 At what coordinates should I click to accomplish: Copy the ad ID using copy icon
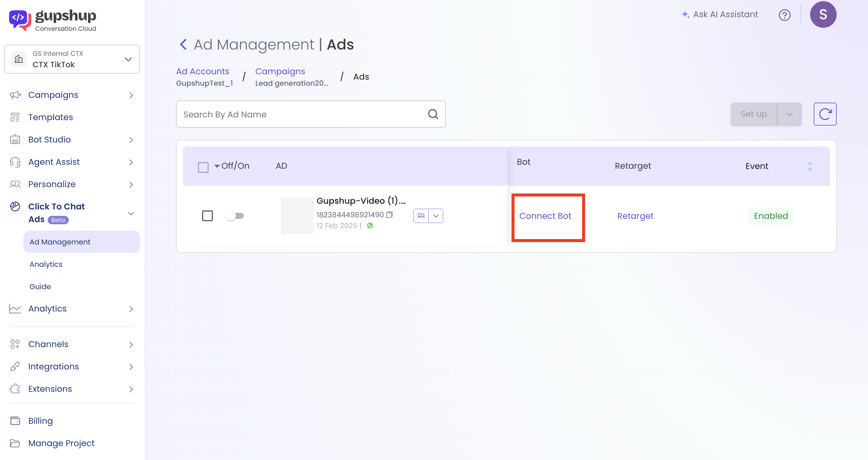coord(389,215)
